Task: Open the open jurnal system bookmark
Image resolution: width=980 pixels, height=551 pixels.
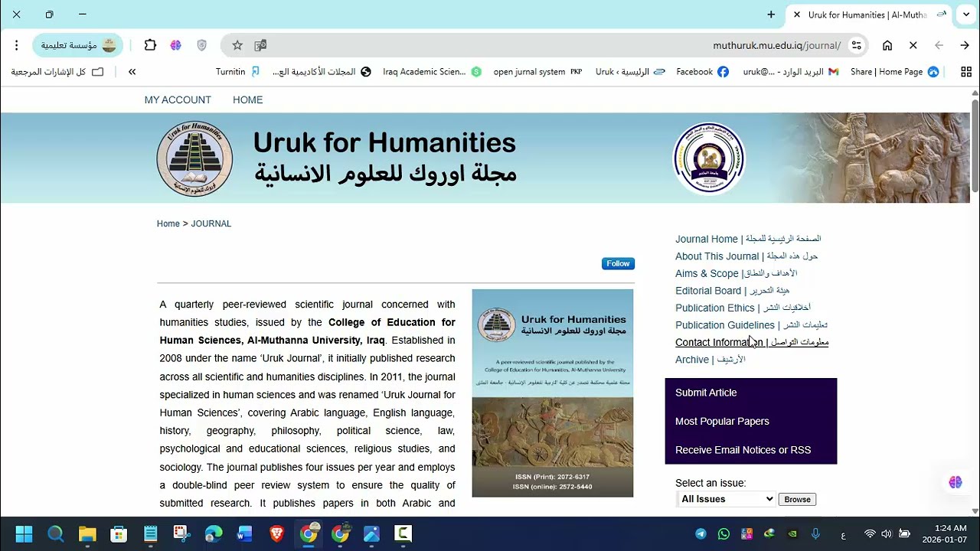Action: pos(537,72)
